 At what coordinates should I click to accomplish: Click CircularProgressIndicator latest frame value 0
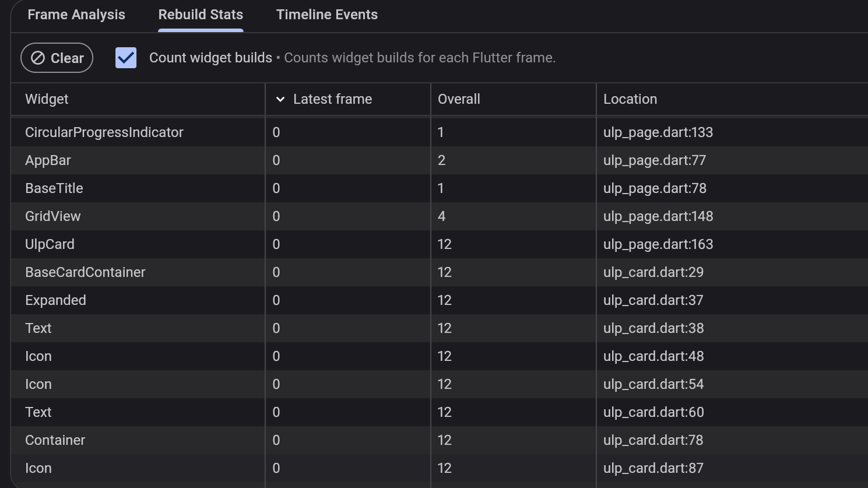(x=276, y=132)
